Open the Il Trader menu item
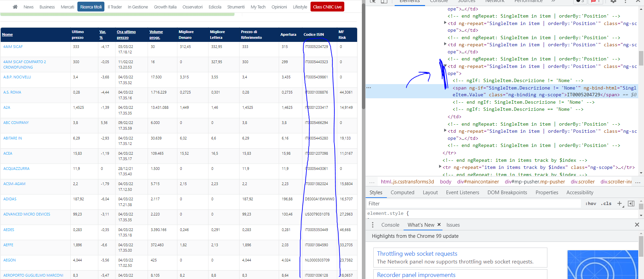Image resolution: width=644 pixels, height=279 pixels. point(115,7)
